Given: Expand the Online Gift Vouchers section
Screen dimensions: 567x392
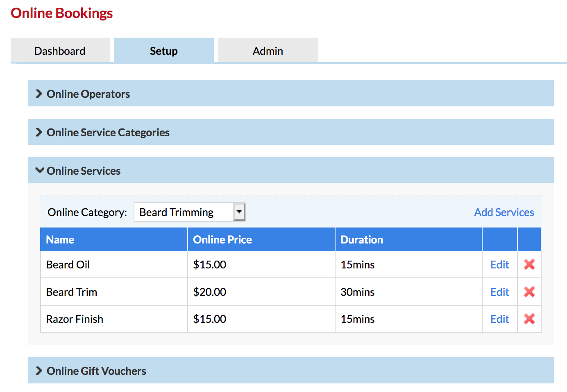Looking at the screenshot, I should [96, 371].
